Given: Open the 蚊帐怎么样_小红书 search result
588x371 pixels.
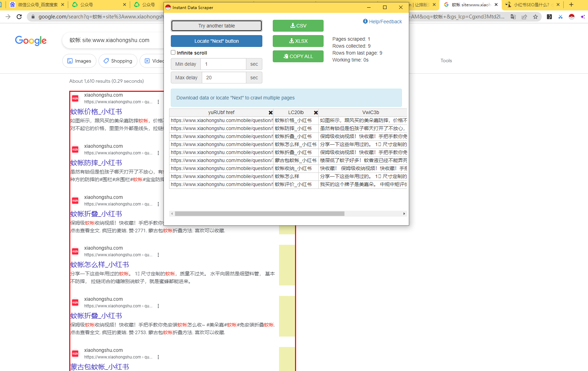Looking at the screenshot, I should (x=100, y=265).
